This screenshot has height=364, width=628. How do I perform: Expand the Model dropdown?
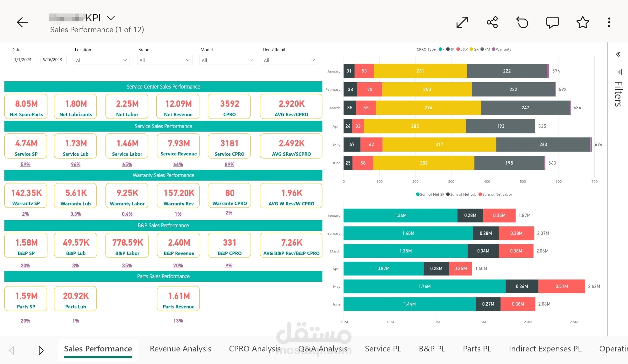(x=227, y=60)
